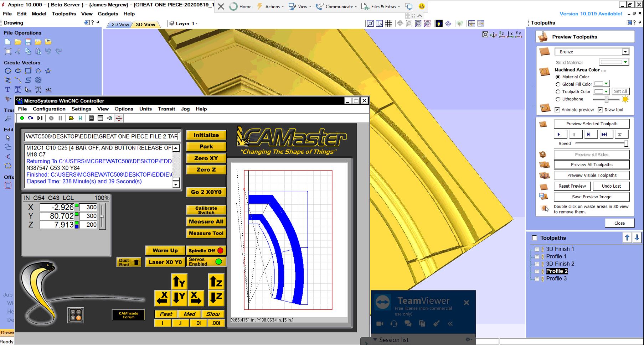Select the Draw Polygon tool
Viewport: 644px width, 345px height.
(x=38, y=70)
